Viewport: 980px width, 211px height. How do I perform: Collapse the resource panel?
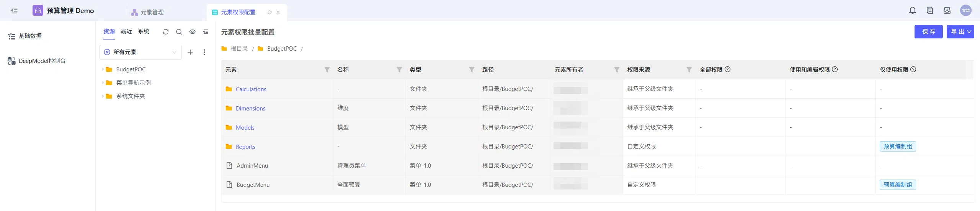(206, 32)
